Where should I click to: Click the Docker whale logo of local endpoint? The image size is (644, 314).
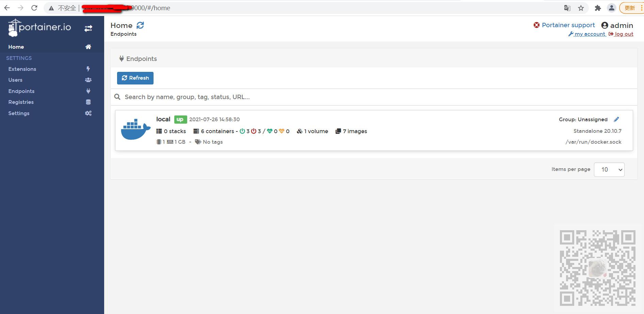click(136, 129)
